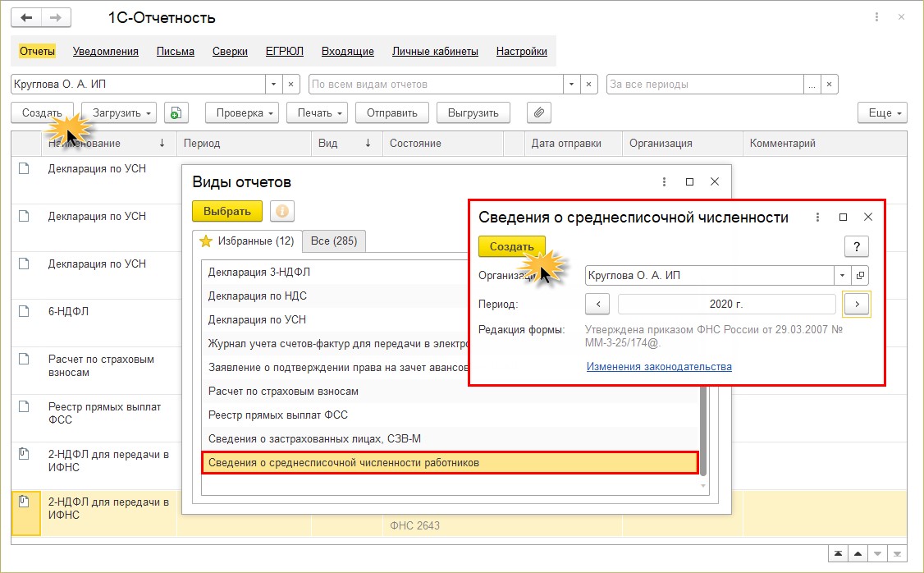Click document icon of Расчет по страховым взносам row
This screenshot has height=573, width=924.
(x=24, y=359)
